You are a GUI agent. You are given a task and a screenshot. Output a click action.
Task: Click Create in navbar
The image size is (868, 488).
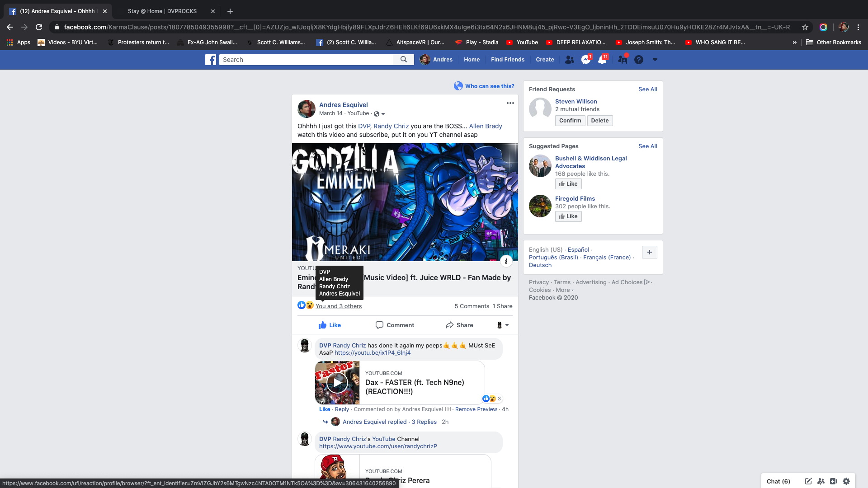[x=545, y=60]
